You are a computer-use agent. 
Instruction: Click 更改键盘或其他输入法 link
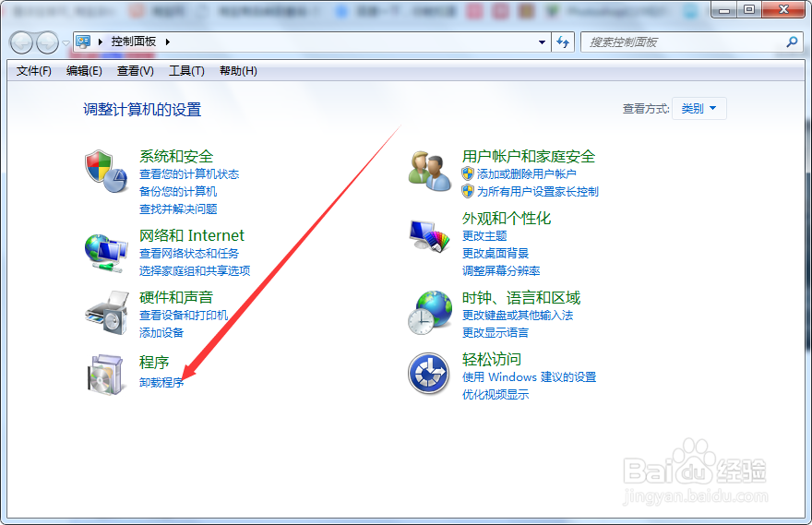pos(518,316)
